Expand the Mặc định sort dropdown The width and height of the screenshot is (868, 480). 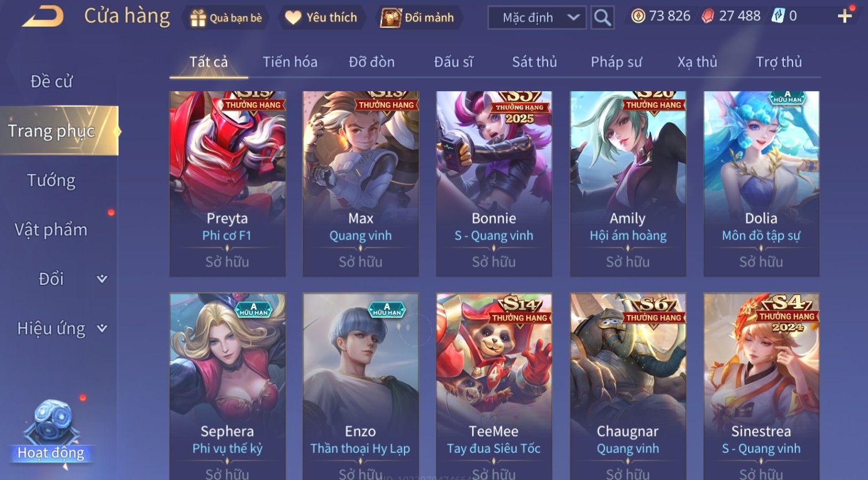537,18
